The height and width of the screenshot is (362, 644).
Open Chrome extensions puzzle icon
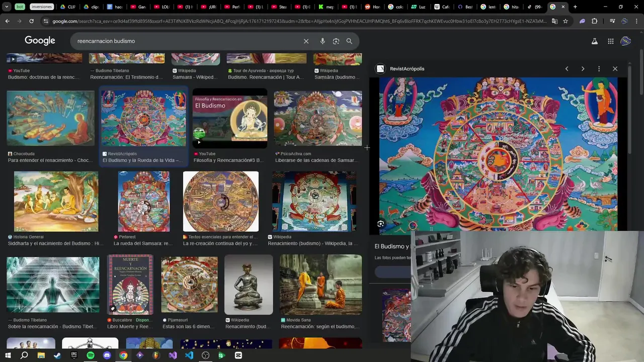tap(595, 21)
